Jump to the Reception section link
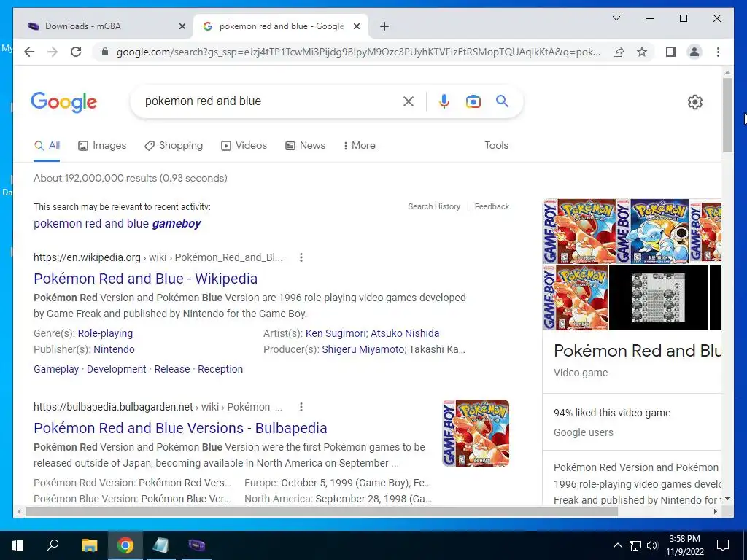Image resolution: width=747 pixels, height=560 pixels. [x=220, y=369]
